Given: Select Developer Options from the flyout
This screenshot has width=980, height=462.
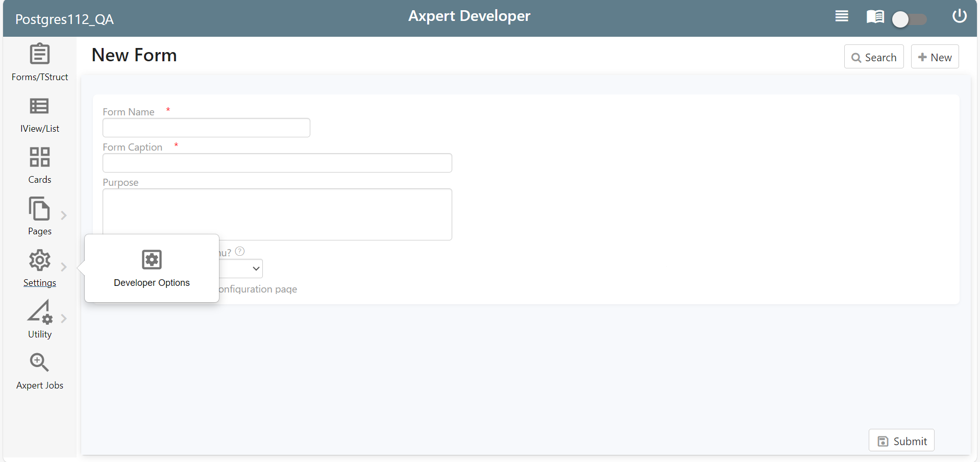Looking at the screenshot, I should coord(151,268).
